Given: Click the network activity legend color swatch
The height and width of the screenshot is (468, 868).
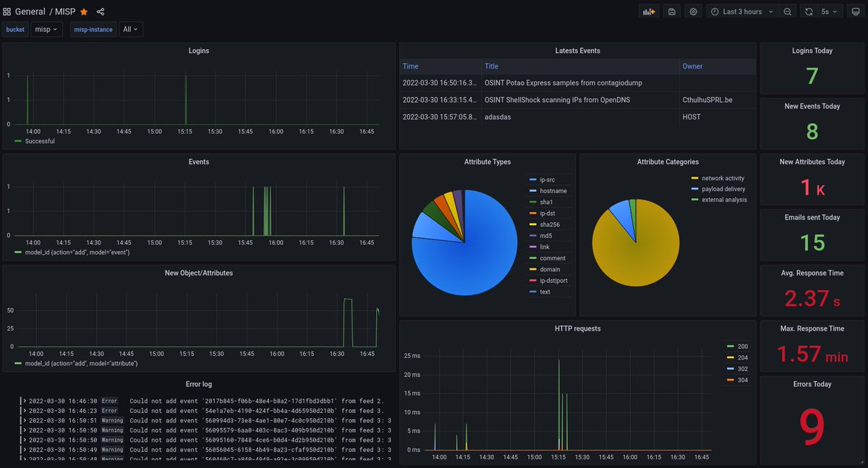Looking at the screenshot, I should [x=696, y=178].
